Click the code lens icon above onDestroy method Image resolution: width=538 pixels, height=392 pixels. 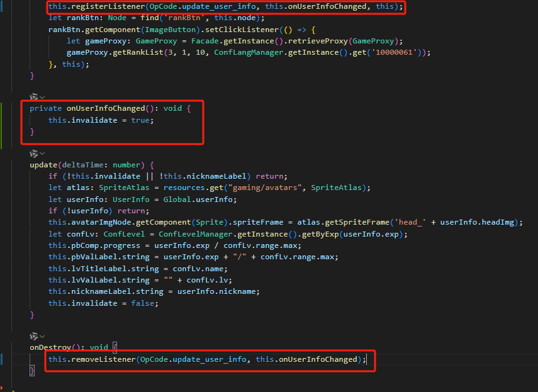pos(33,336)
